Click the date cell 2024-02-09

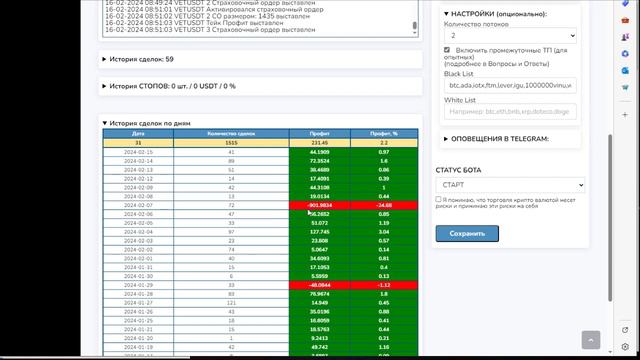(x=138, y=187)
